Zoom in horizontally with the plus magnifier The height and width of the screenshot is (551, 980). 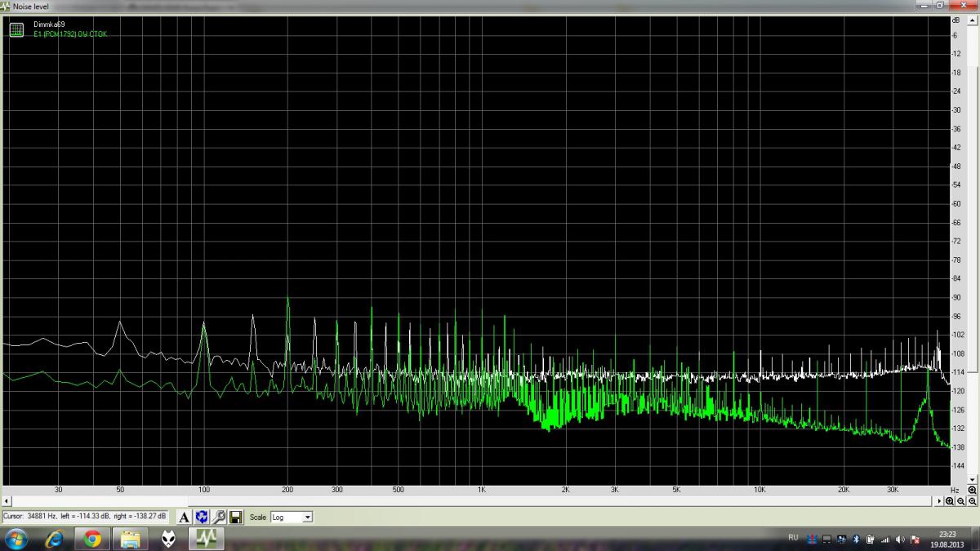(950, 500)
